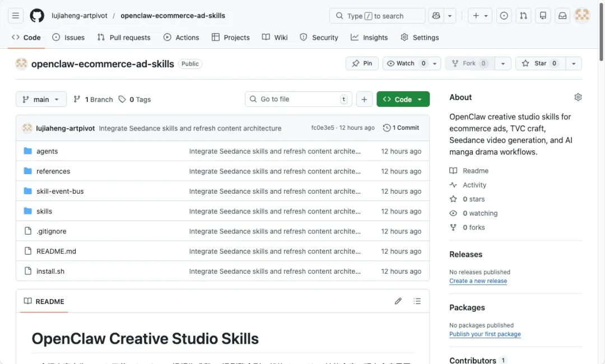Viewport: 605px width, 364px height.
Task: Open the hamburger navigation menu
Action: pyautogui.click(x=16, y=16)
